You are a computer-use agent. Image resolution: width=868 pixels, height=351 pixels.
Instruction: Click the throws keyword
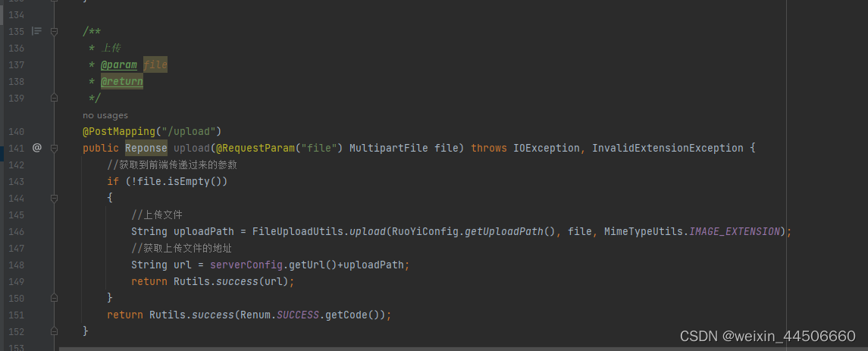click(489, 148)
